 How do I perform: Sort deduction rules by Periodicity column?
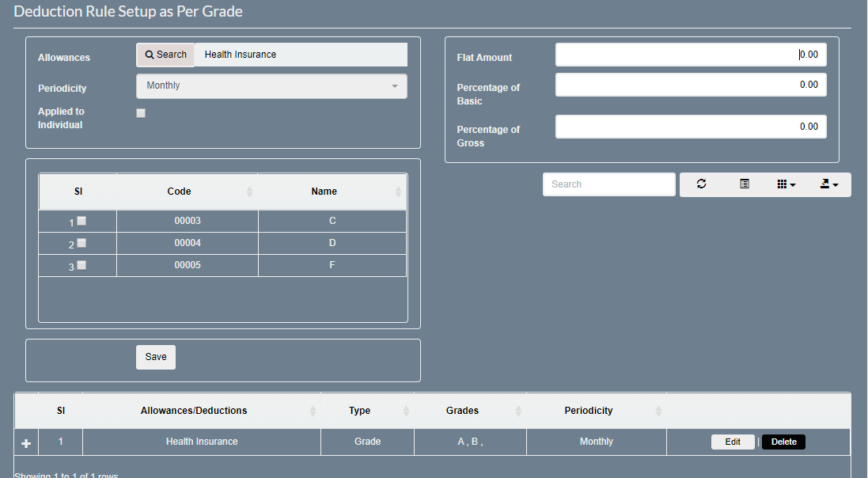pos(588,410)
